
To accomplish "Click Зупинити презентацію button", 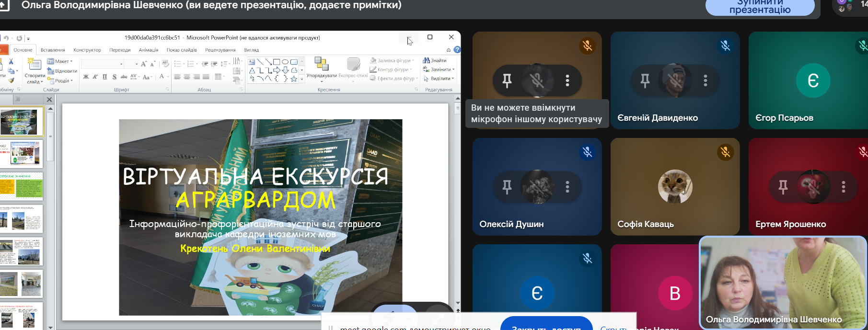I will click(x=760, y=7).
